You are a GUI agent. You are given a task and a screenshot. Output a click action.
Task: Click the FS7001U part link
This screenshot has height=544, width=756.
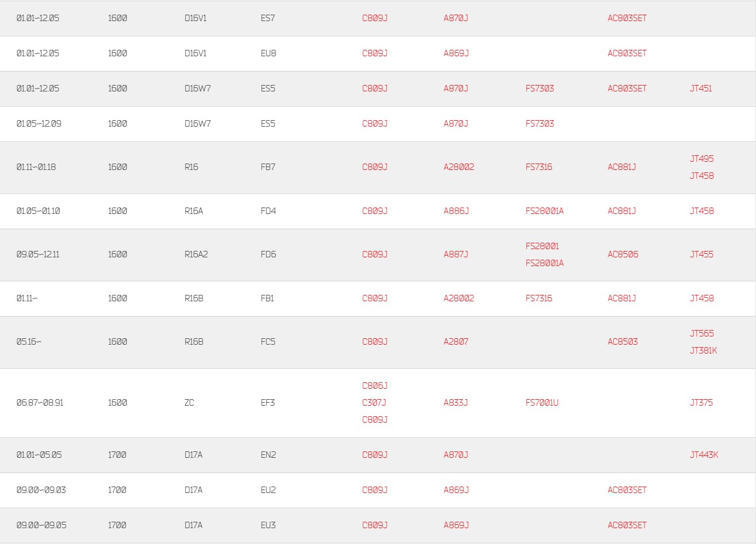[x=542, y=403]
